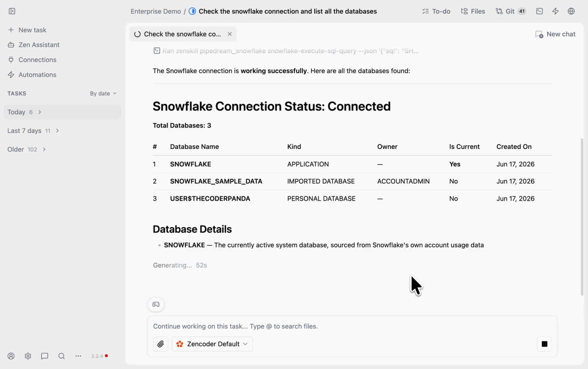This screenshot has width=588, height=369.
Task: Open the Files panel
Action: point(473,11)
